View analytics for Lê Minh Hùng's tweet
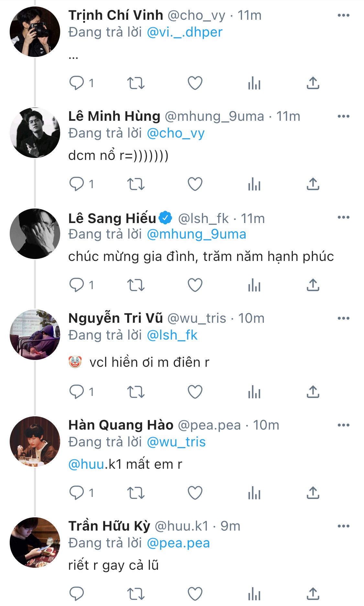 pos(254,184)
